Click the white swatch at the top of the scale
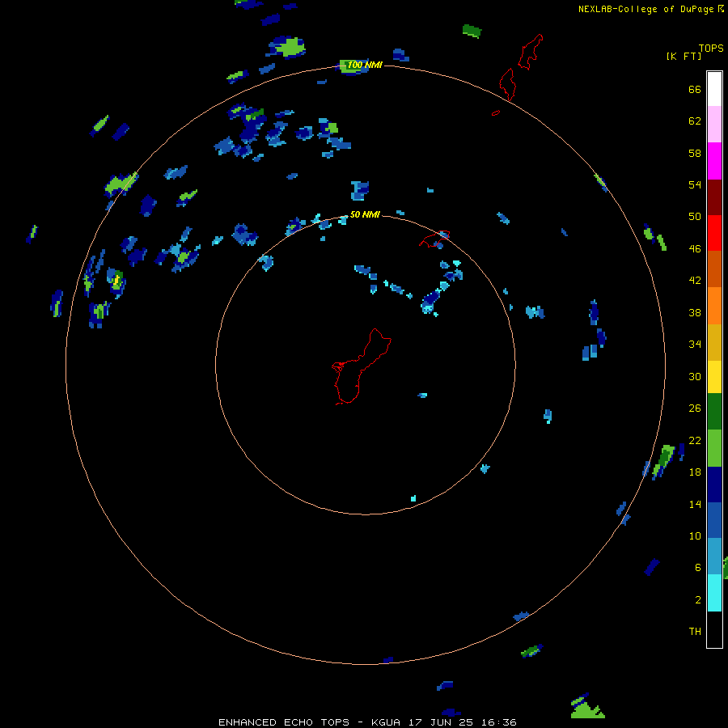 tap(714, 89)
